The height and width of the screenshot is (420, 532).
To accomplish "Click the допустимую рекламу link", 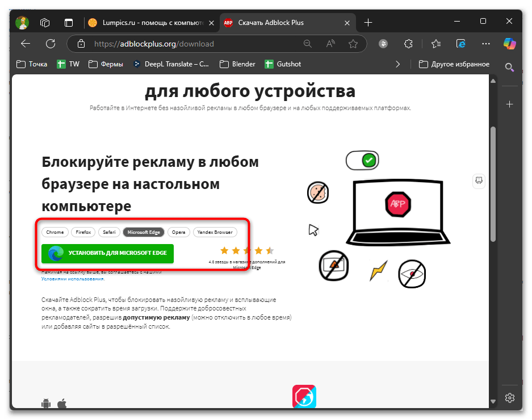I will click(156, 317).
